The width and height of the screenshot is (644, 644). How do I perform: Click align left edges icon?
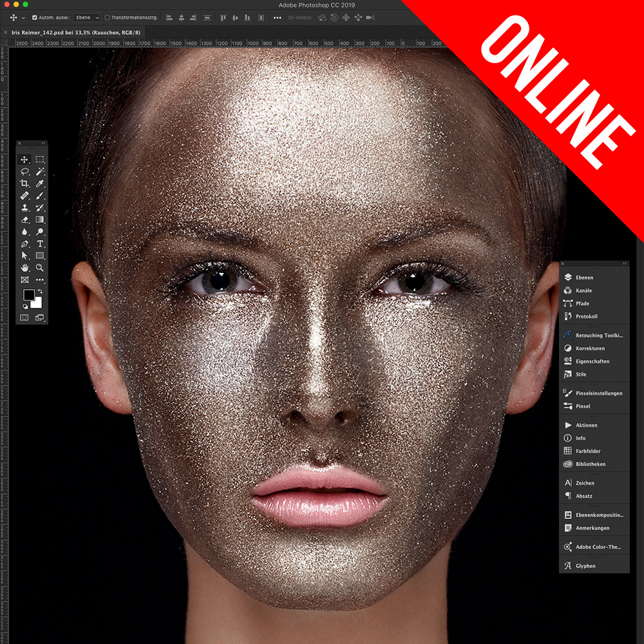point(169,17)
